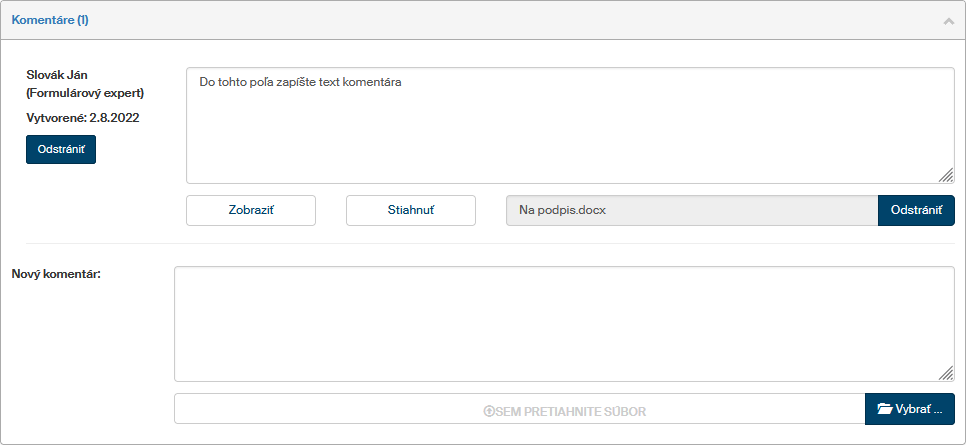Download the attachment with Stiahnuť
This screenshot has width=966, height=445.
(411, 211)
